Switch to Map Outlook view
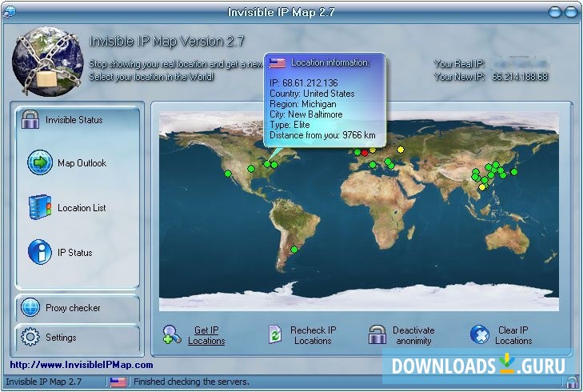Screen dimensions: 583x392 82,163
